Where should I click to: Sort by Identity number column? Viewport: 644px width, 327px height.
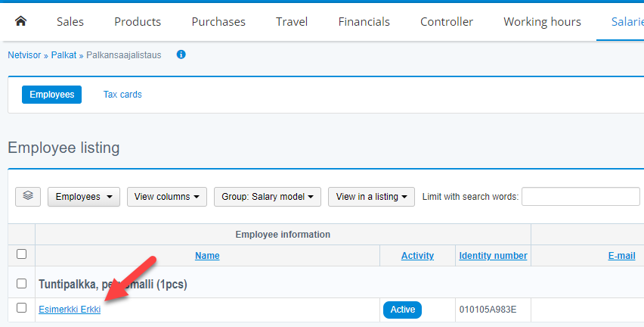(x=493, y=255)
